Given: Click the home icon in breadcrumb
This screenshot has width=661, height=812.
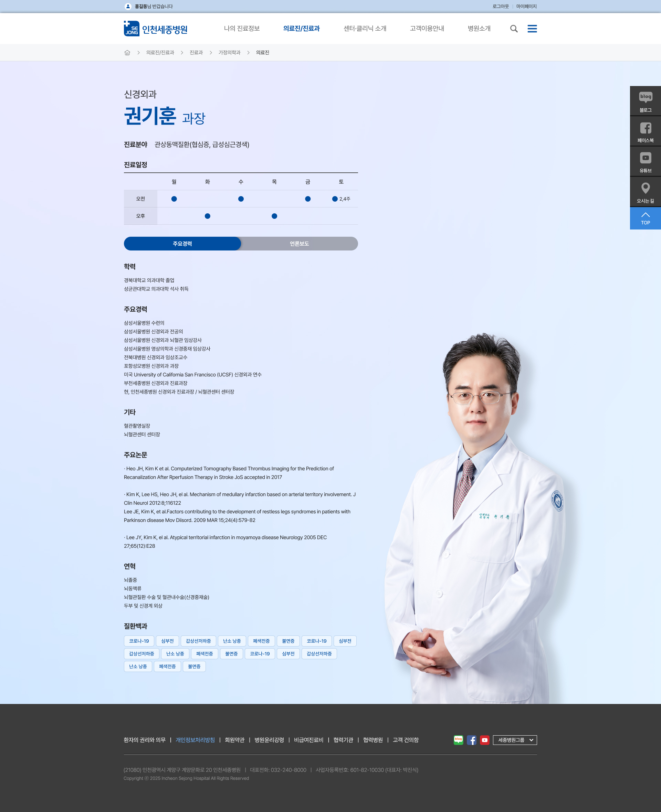Looking at the screenshot, I should pos(127,53).
